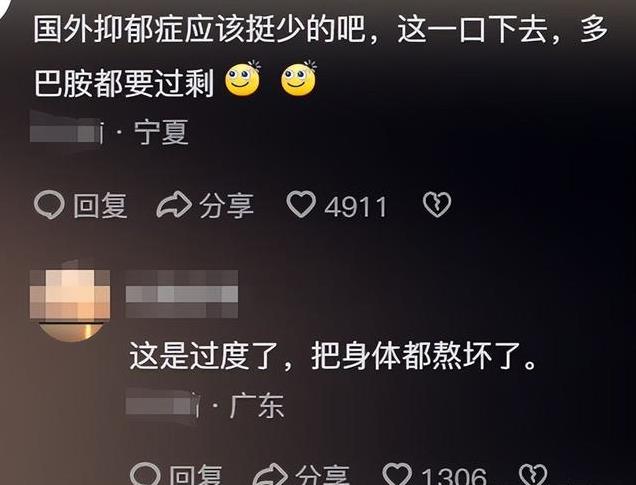The height and width of the screenshot is (485, 636).
Task: Click the first smiley emoji in the comment
Action: tap(243, 78)
